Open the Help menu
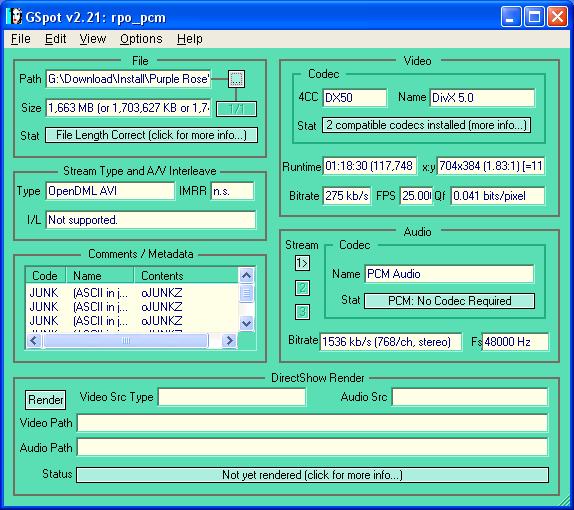The width and height of the screenshot is (574, 510). [x=190, y=39]
